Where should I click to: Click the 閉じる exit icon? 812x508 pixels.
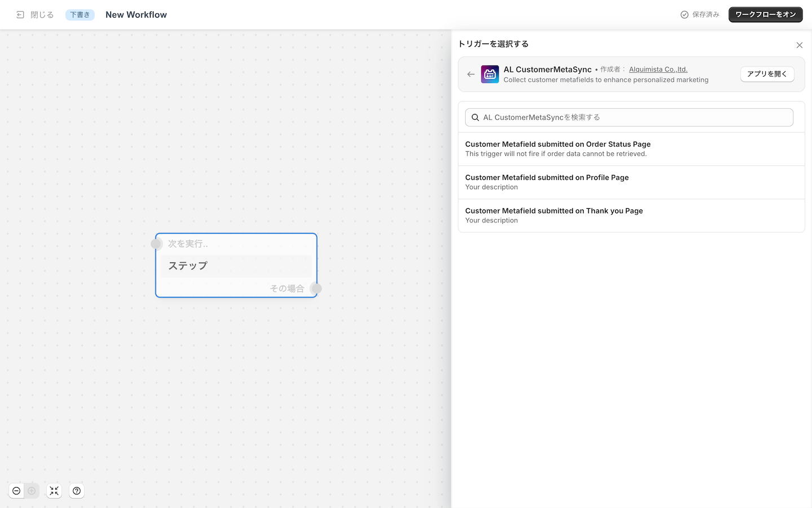pos(20,15)
